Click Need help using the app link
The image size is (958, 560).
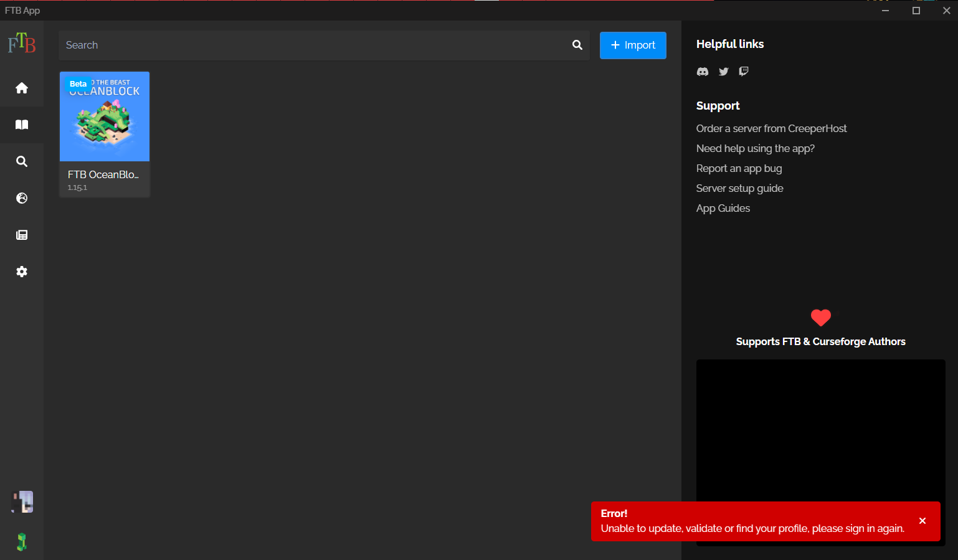click(x=756, y=148)
